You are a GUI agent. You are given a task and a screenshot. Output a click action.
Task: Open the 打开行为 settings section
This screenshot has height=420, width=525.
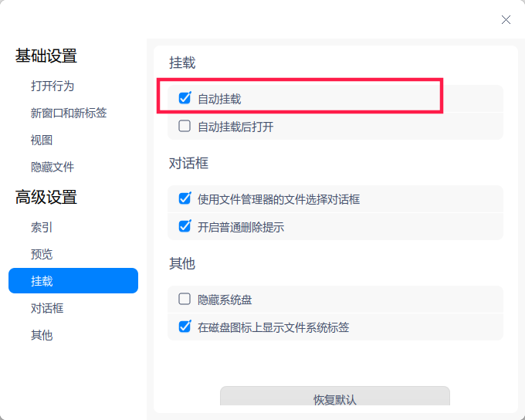pyautogui.click(x=52, y=86)
